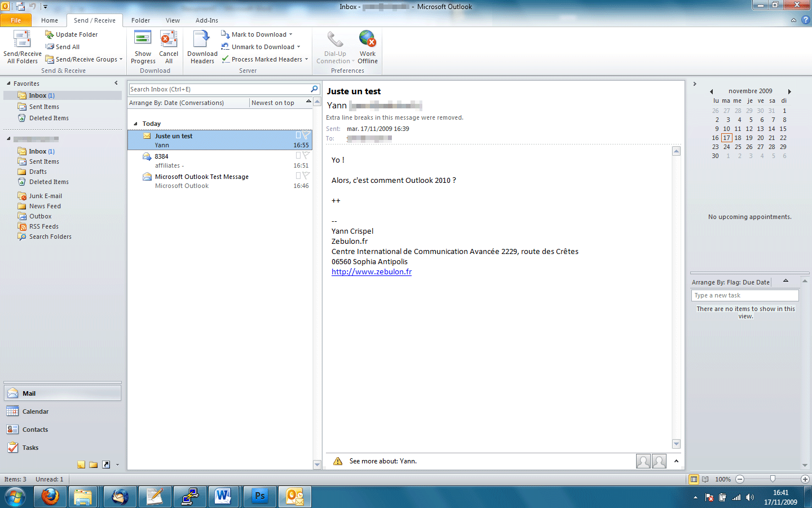812x508 pixels.
Task: Open the File tab
Action: click(x=16, y=20)
